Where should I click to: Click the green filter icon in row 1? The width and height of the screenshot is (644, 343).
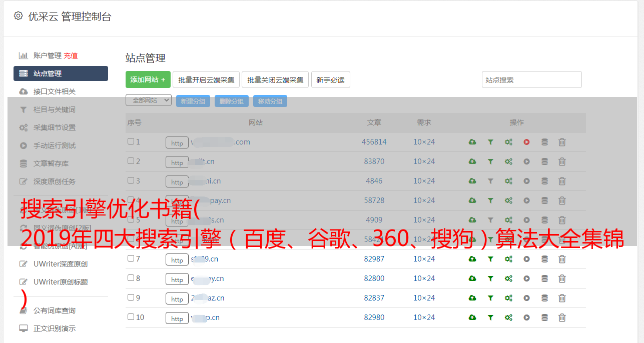pos(490,142)
